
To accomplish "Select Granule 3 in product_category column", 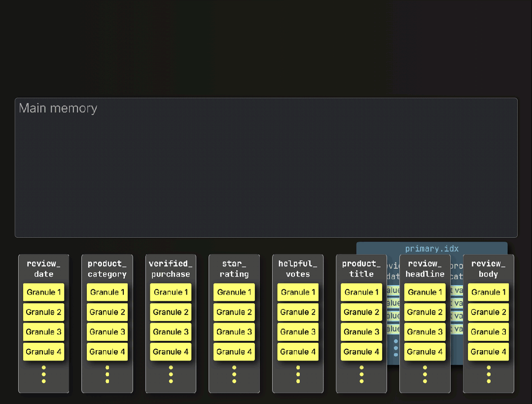I will point(107,331).
